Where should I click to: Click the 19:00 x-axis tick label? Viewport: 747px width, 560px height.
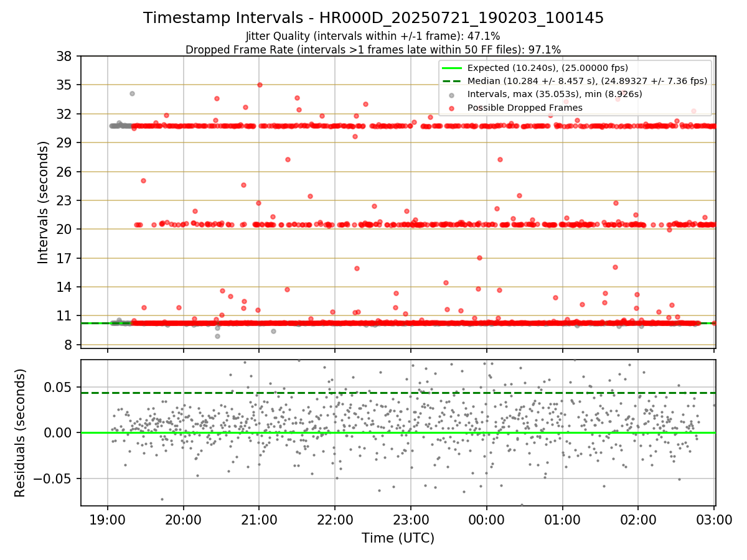point(108,520)
